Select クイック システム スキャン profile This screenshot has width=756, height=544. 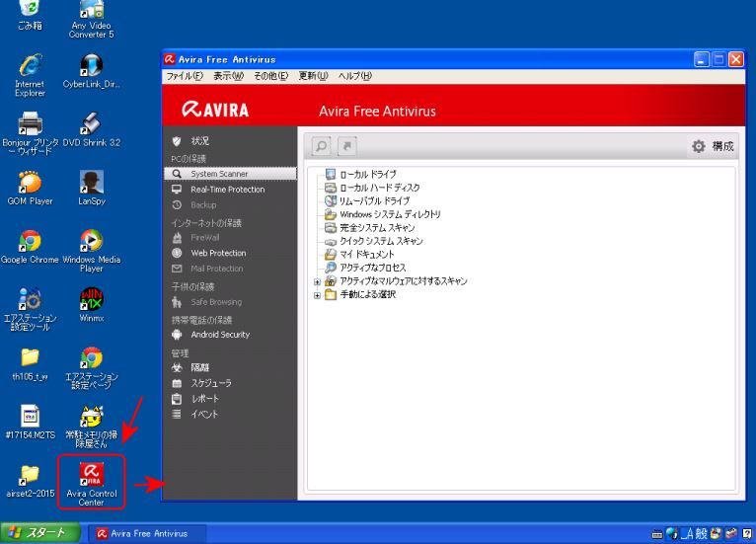point(381,241)
